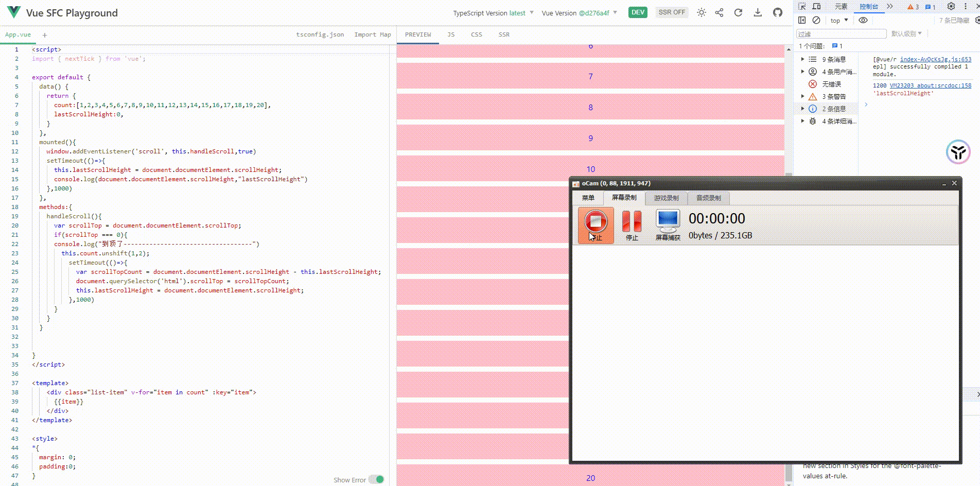Screen dimensions: 980x486
Task: Click the 'Vue SFC Playground' title
Action: point(72,13)
